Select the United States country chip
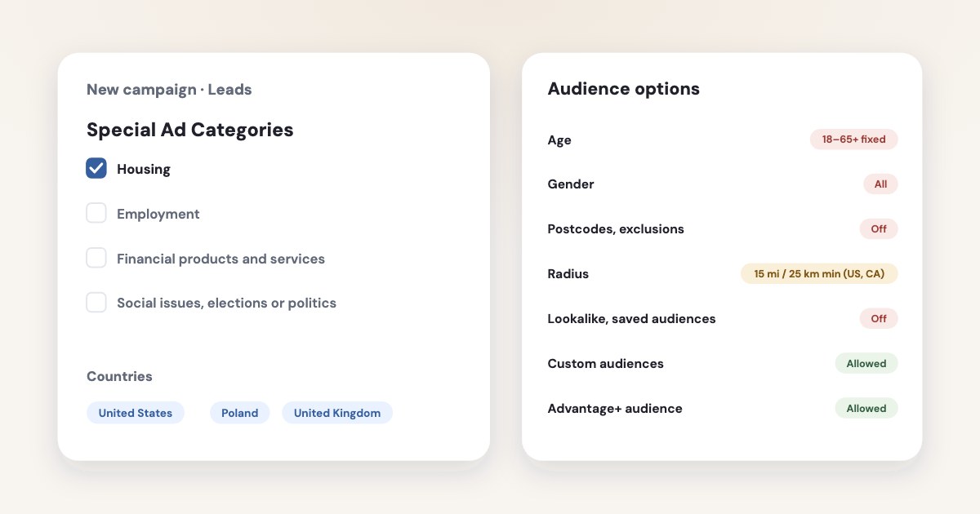The image size is (980, 514). coord(136,413)
